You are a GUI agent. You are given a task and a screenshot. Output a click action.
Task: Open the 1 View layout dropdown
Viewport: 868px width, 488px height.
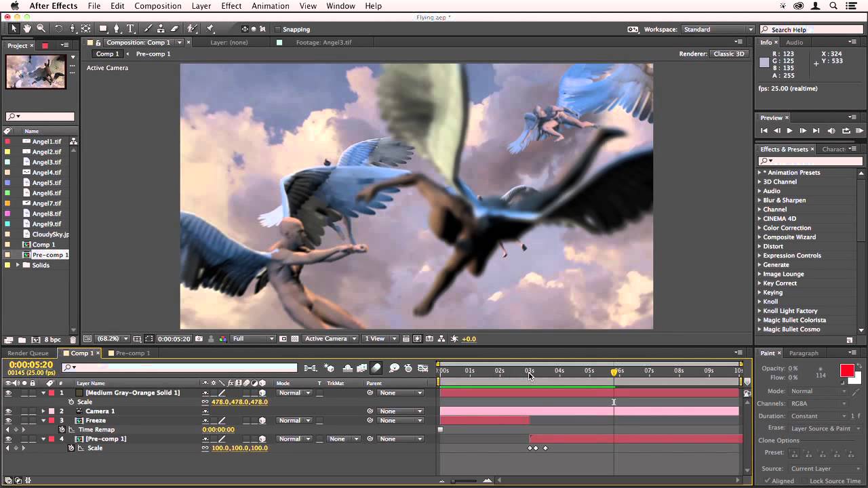tap(380, 339)
